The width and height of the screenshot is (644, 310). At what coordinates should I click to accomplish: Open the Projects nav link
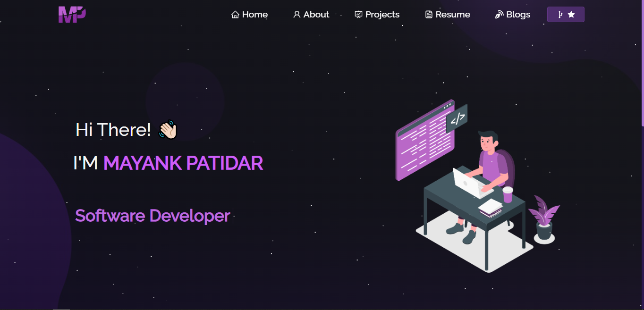click(x=377, y=15)
